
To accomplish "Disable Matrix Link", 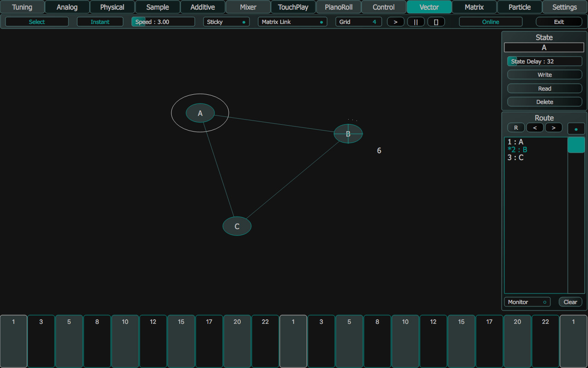I will click(x=292, y=22).
